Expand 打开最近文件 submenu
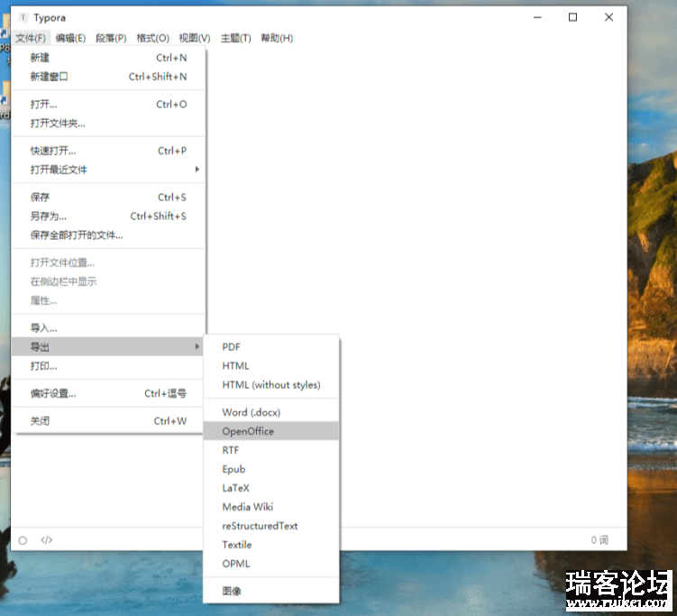Screen dimensions: 677x616 pos(108,170)
